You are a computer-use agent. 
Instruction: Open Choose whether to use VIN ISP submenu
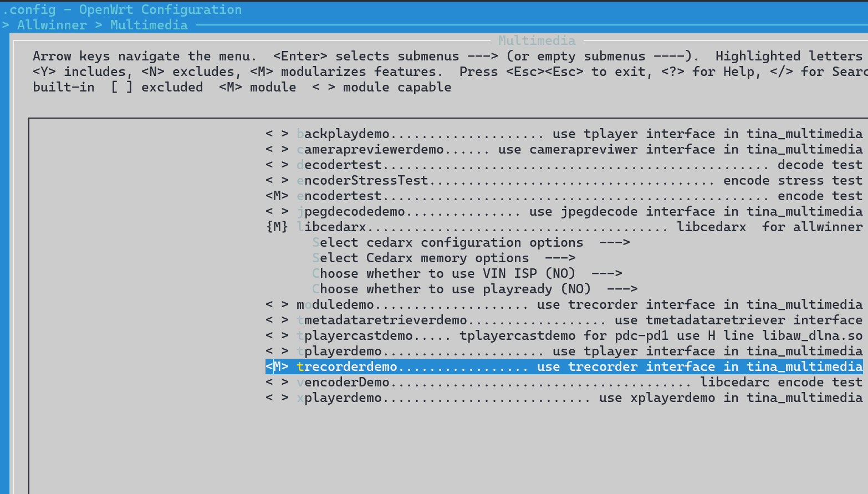467,273
